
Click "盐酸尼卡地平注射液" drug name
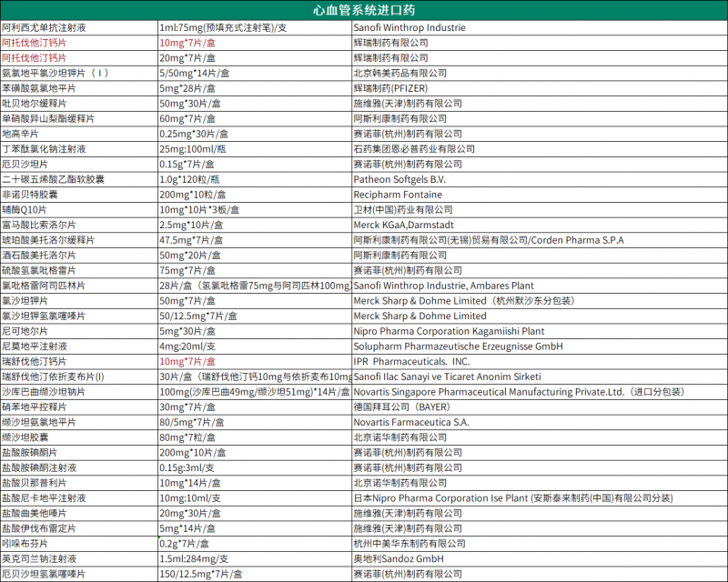point(44,498)
